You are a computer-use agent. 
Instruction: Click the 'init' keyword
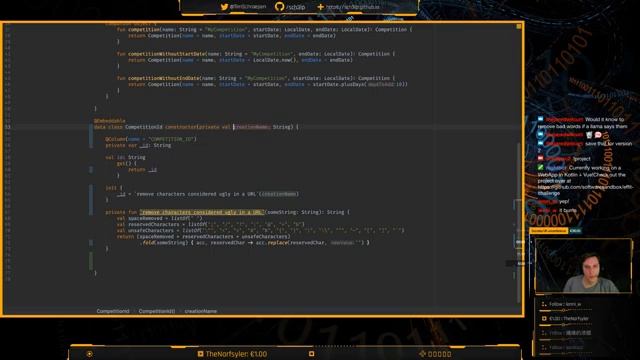pos(111,188)
